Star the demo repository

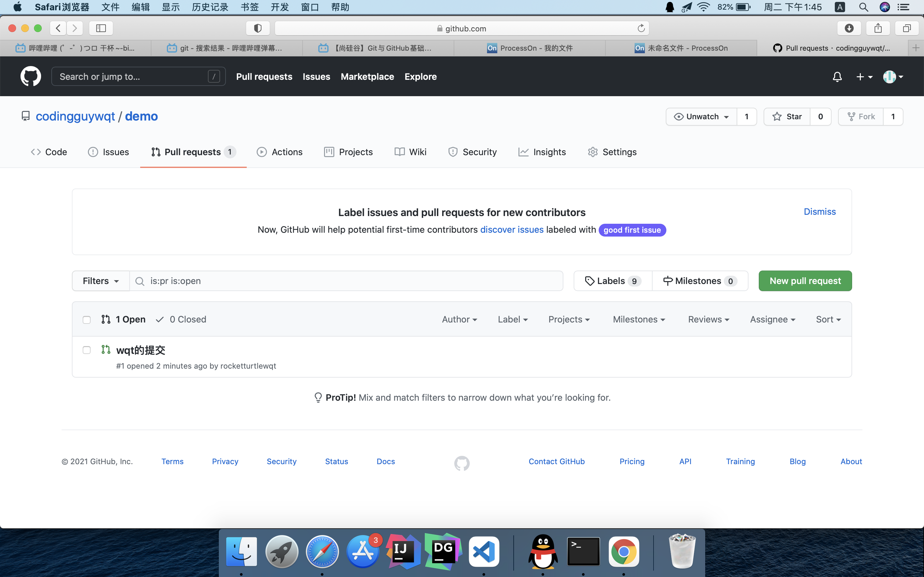coord(787,116)
